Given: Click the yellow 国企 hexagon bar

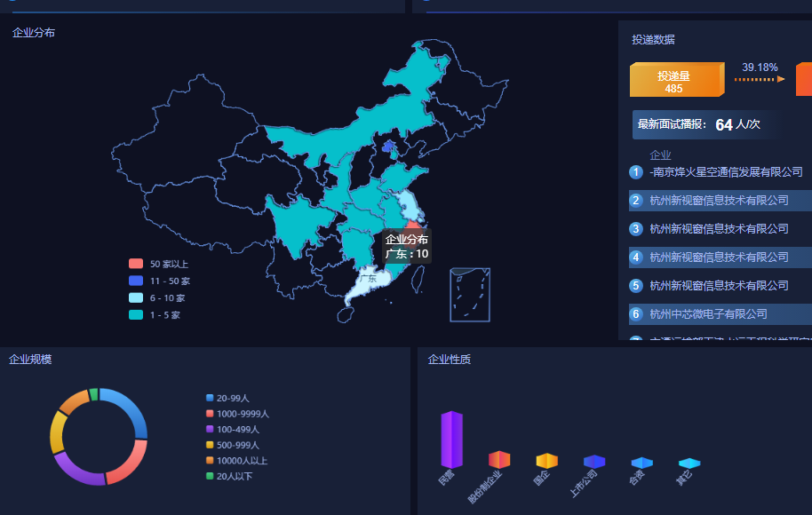Looking at the screenshot, I should [x=546, y=460].
